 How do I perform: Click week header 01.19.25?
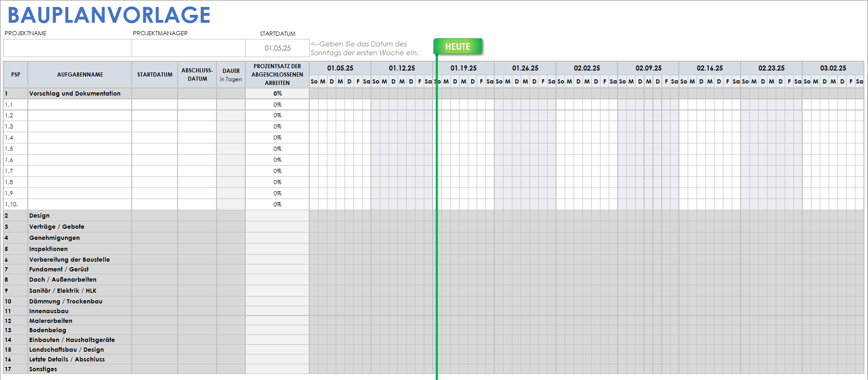tap(463, 68)
